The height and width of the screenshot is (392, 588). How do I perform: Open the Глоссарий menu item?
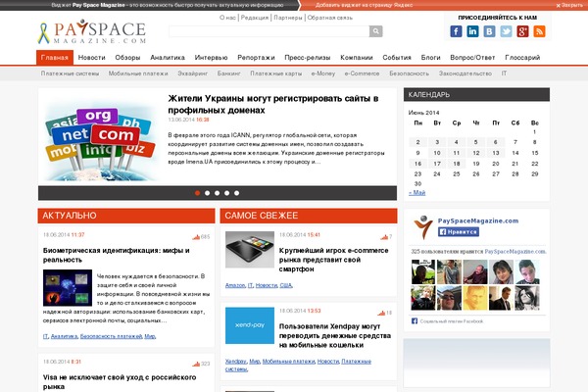point(522,58)
